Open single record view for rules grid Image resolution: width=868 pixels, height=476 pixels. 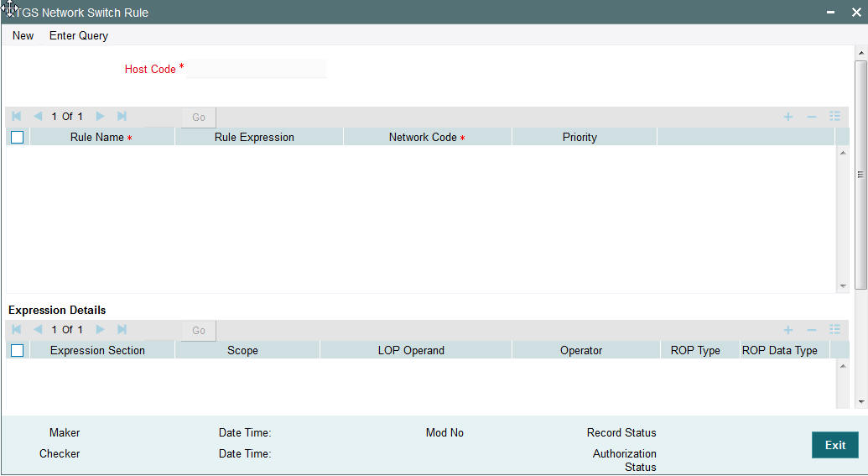[834, 117]
